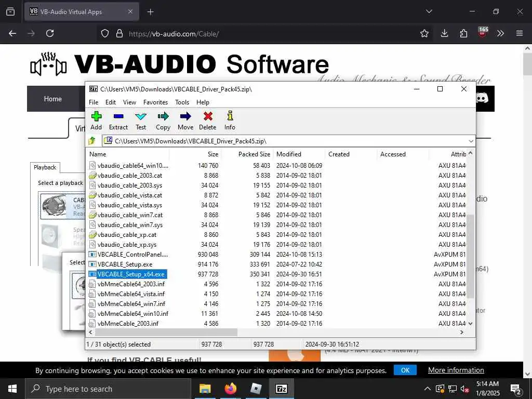The height and width of the screenshot is (399, 532).
Task: Click the muted volume tray icon
Action: [x=464, y=389]
